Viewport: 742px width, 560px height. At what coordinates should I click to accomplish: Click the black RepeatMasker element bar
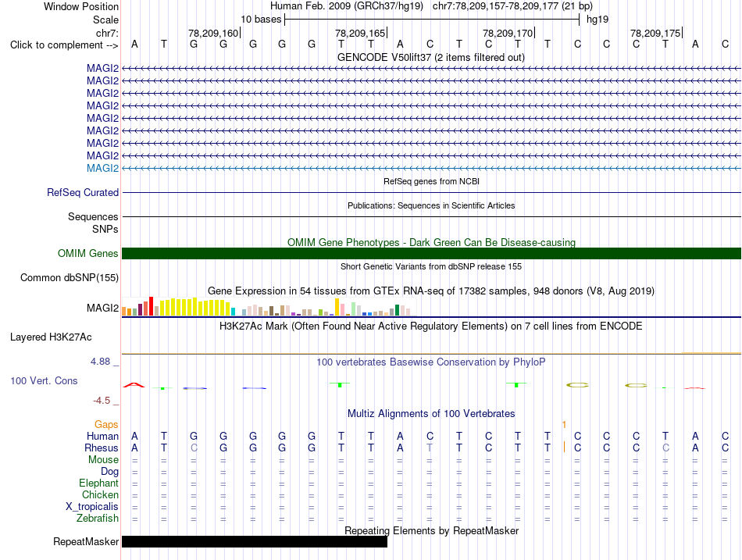pos(255,541)
